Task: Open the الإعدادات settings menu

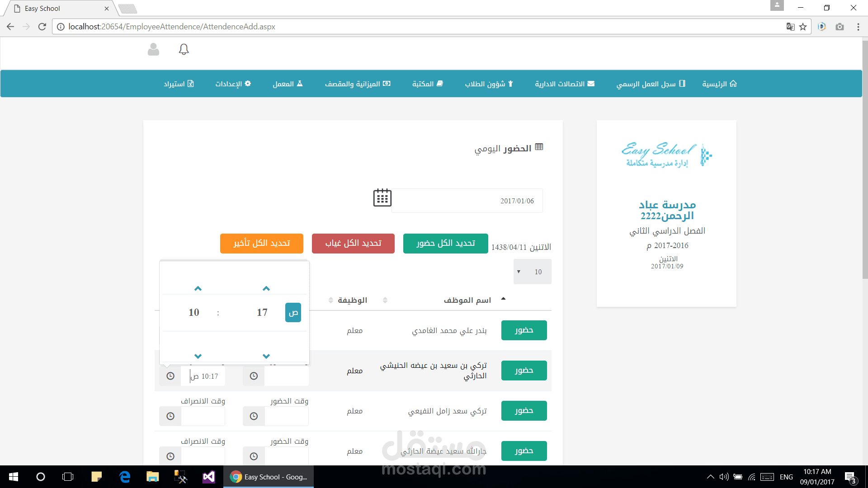Action: [233, 84]
